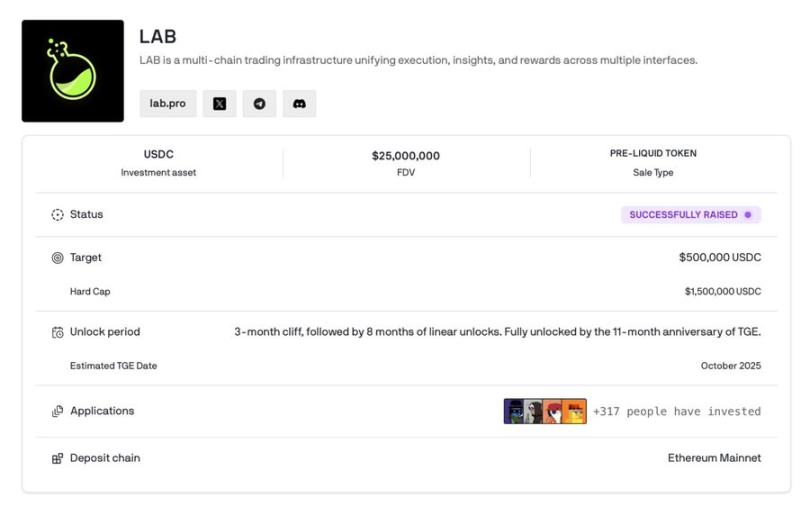Select the last investor avatar with orange background
The height and width of the screenshot is (507, 810).
click(575, 411)
